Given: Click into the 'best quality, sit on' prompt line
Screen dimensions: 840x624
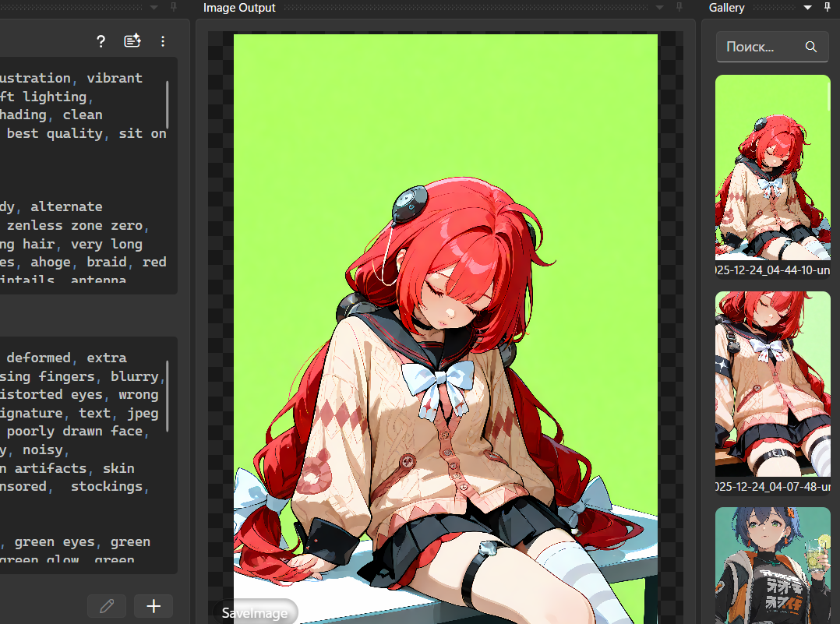Looking at the screenshot, I should point(86,133).
